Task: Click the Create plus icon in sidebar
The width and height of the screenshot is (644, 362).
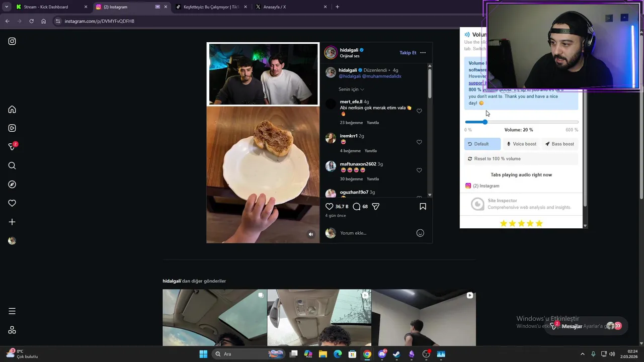Action: coord(12,222)
